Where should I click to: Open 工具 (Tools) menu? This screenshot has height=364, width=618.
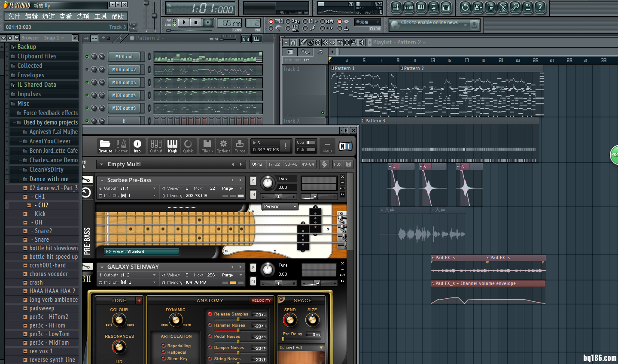pyautogui.click(x=100, y=16)
